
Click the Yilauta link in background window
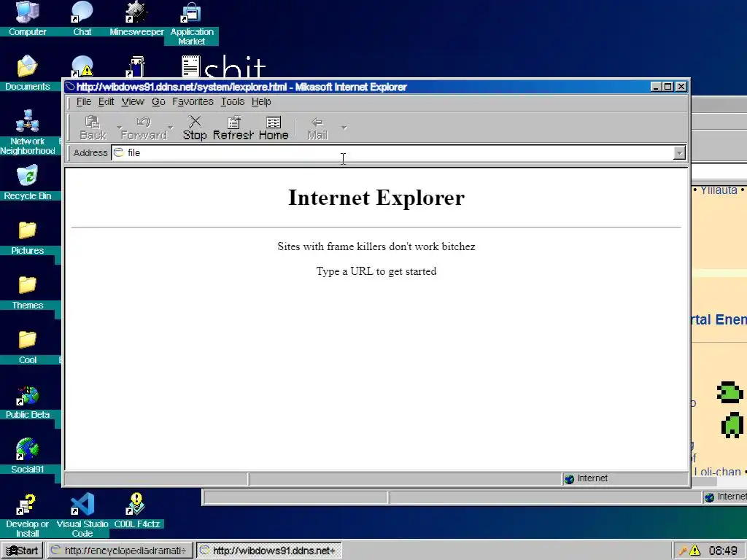pyautogui.click(x=719, y=190)
